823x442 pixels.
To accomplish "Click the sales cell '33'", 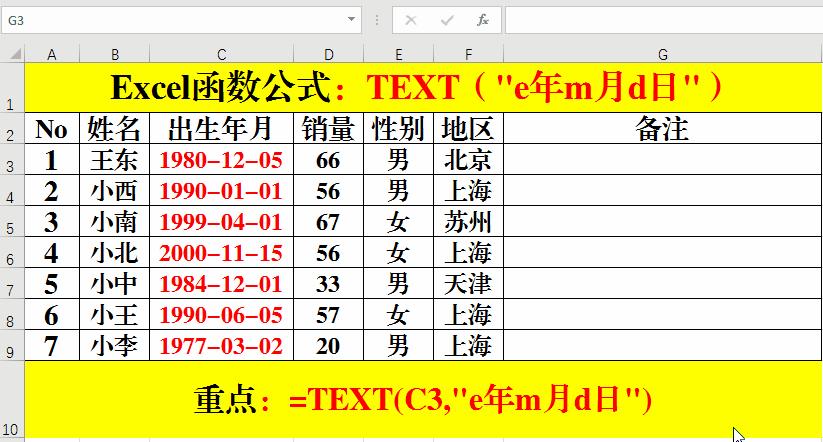I will [329, 283].
